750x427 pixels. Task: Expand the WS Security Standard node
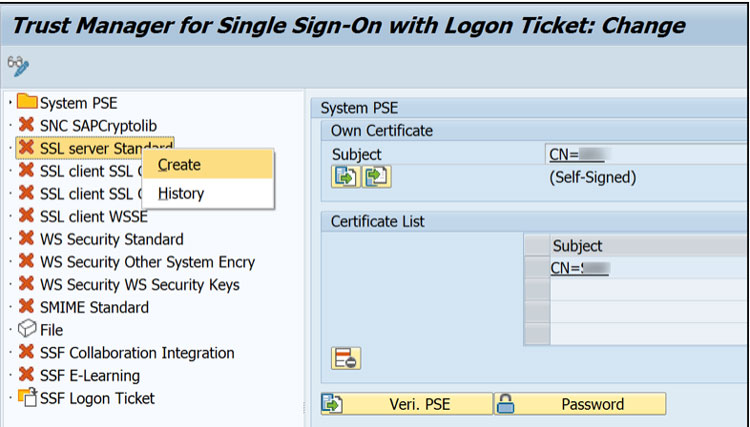(10, 239)
